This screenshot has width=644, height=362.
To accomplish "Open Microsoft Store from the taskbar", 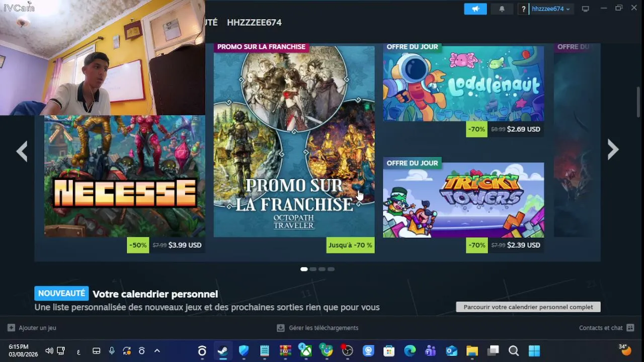I will [389, 351].
